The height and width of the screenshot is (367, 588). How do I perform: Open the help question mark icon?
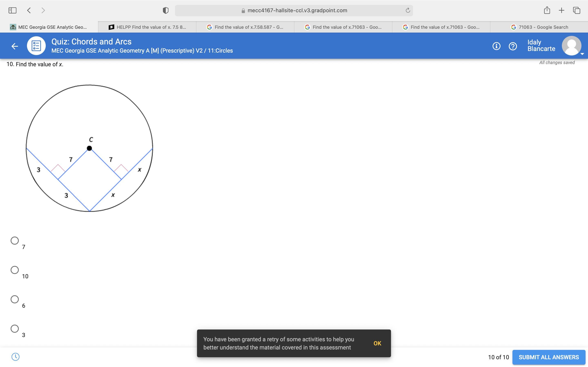[513, 46]
